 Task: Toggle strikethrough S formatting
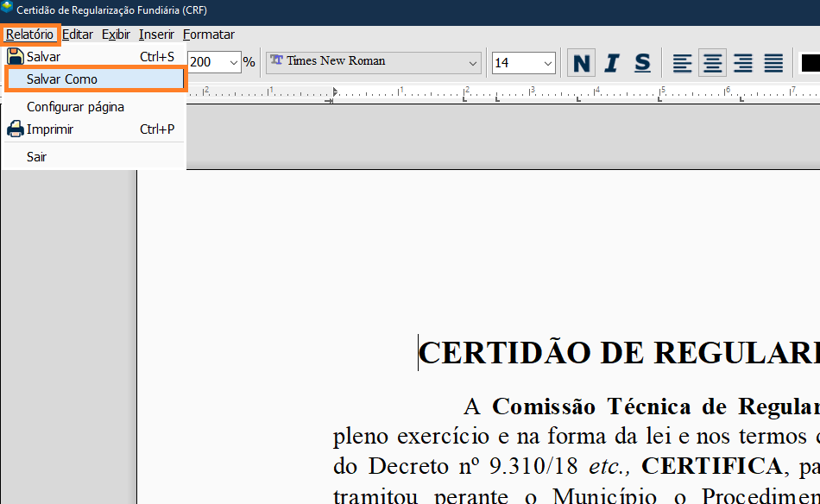(x=642, y=63)
